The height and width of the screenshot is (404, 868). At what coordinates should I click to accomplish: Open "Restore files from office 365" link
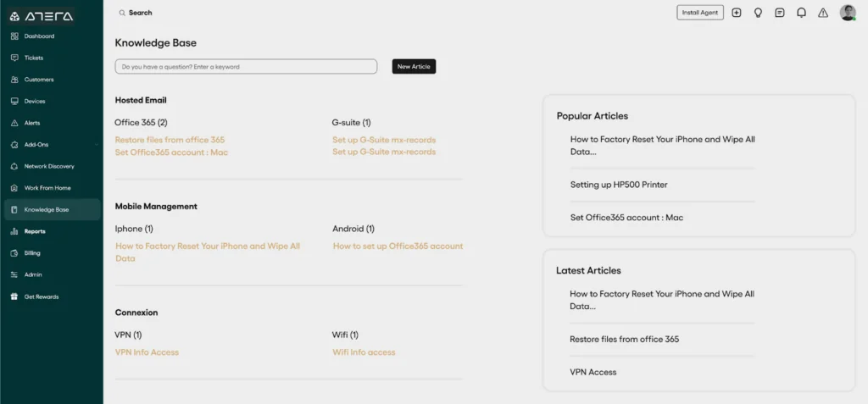coord(170,140)
